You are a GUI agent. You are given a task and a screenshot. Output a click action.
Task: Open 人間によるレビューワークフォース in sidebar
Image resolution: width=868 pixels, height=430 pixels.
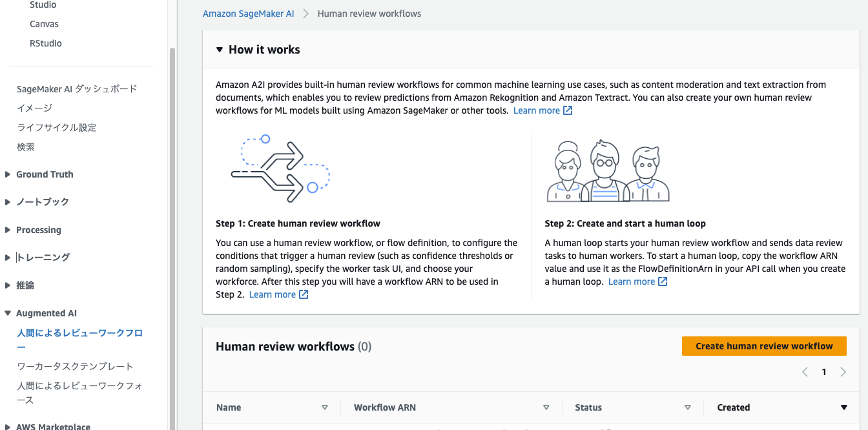80,393
